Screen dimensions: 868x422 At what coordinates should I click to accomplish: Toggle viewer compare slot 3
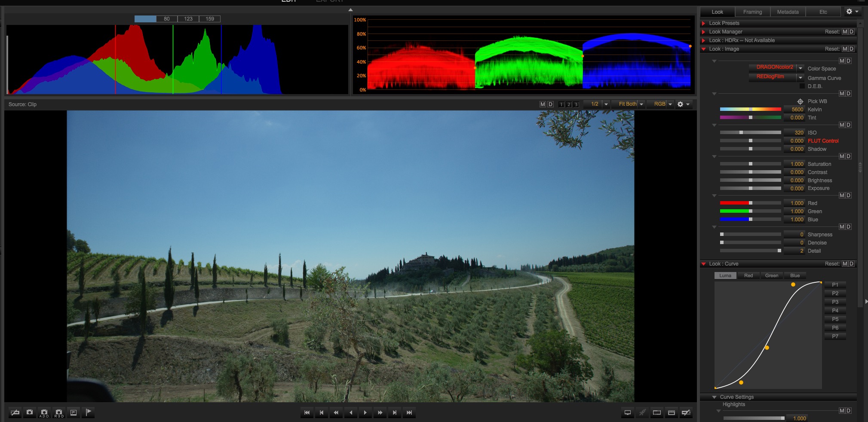click(x=576, y=104)
